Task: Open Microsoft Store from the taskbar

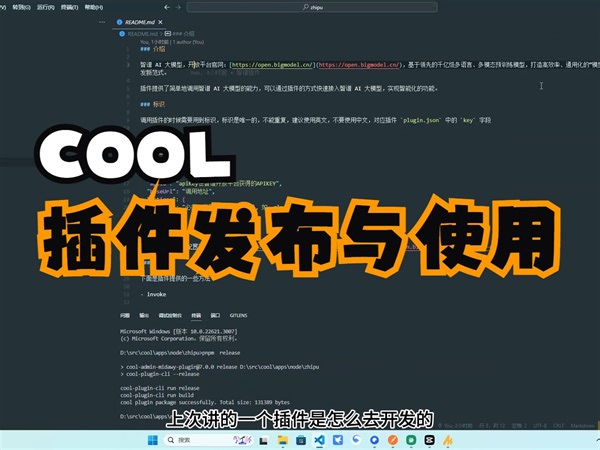Action: 301,440
